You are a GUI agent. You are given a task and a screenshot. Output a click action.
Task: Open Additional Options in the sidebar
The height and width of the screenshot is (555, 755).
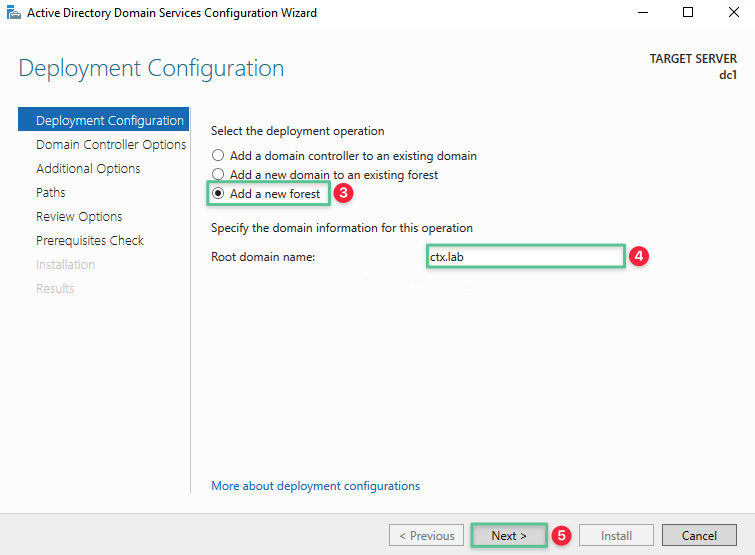pyautogui.click(x=88, y=169)
